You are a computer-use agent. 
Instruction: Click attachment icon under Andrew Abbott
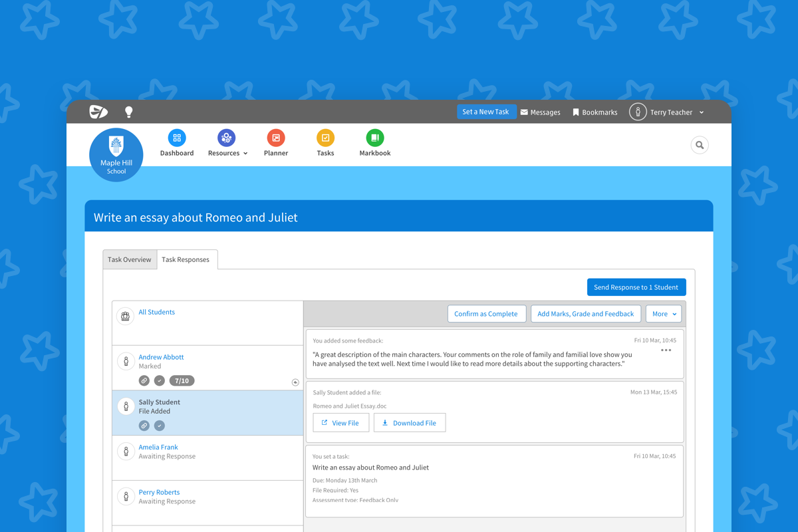point(144,380)
